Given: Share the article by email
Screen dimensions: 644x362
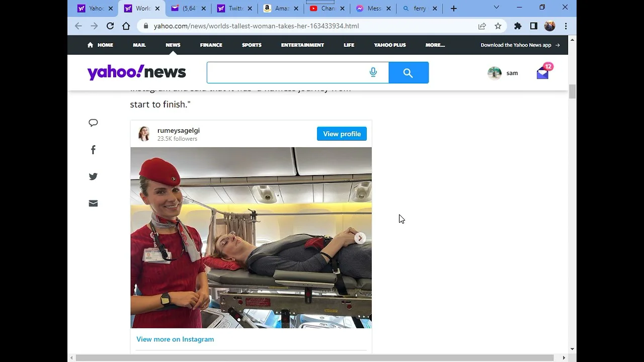Looking at the screenshot, I should (x=93, y=203).
